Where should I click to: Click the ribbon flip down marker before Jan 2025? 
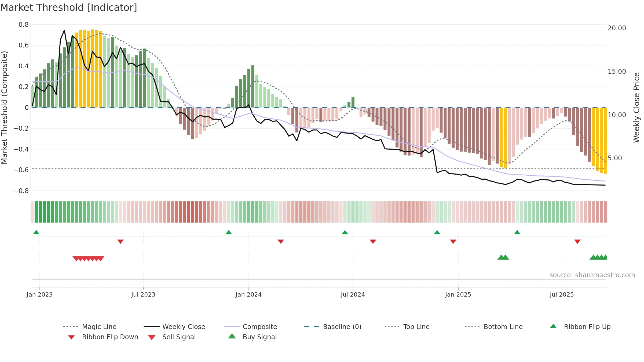(453, 242)
